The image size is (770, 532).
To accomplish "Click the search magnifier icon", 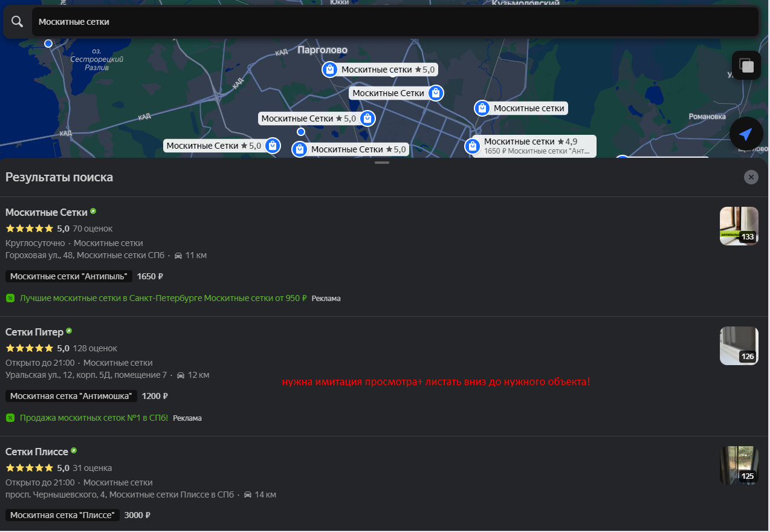I will 18,22.
